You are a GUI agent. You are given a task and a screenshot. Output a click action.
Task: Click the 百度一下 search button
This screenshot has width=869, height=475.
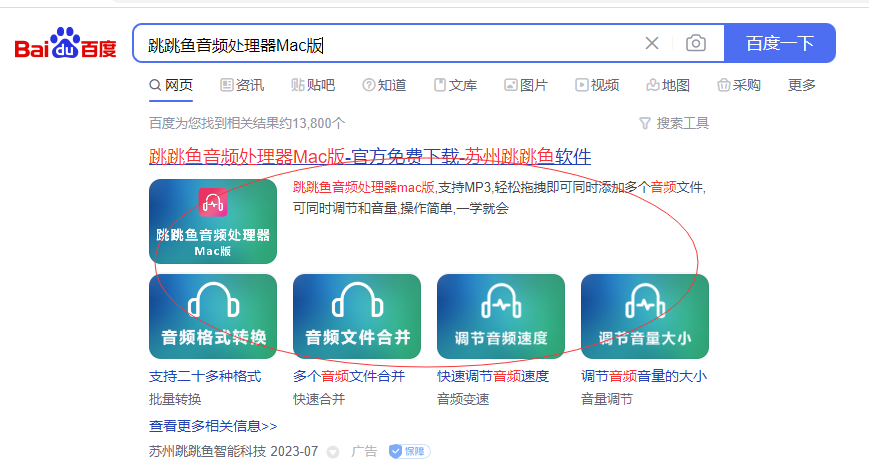(780, 43)
